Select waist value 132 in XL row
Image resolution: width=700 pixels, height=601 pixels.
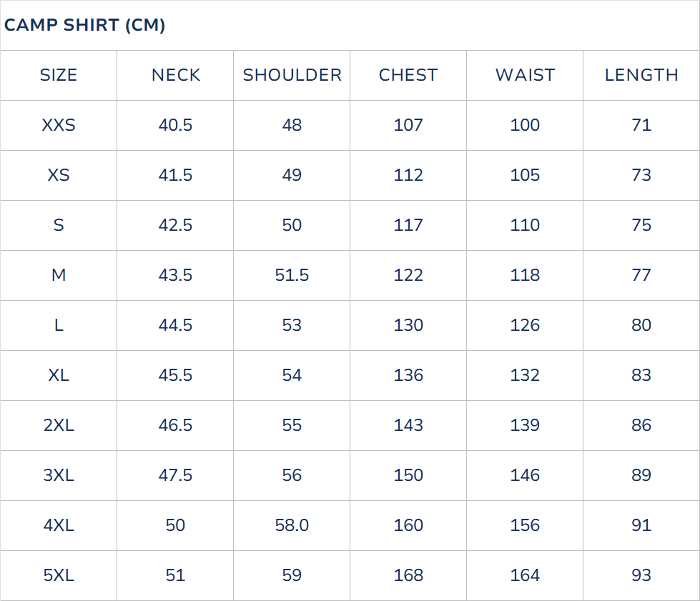pos(525,375)
